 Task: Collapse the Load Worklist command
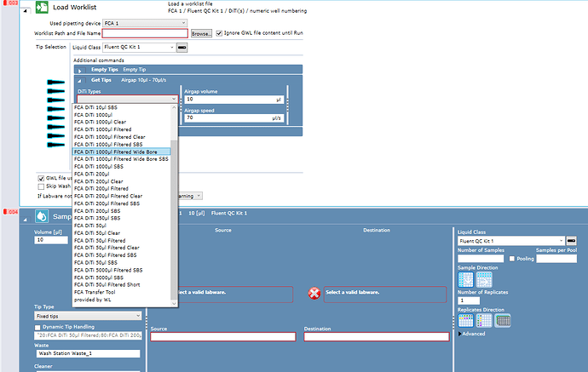click(x=25, y=11)
